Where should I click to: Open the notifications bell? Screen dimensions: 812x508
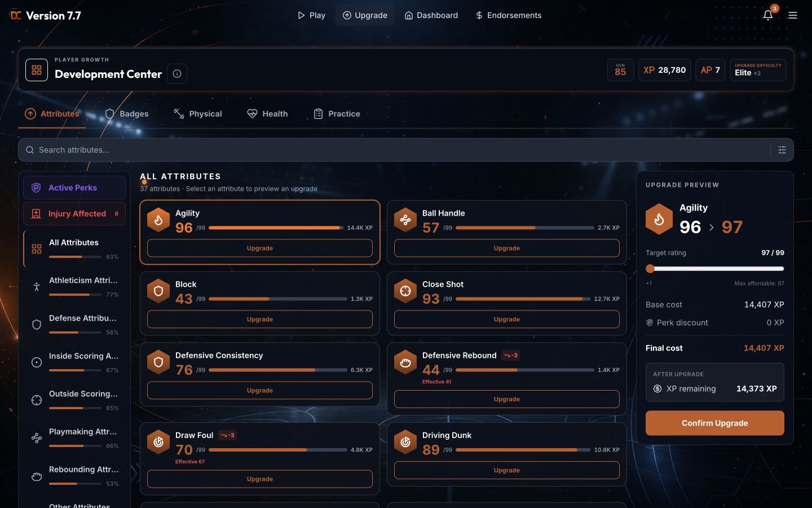pos(768,15)
